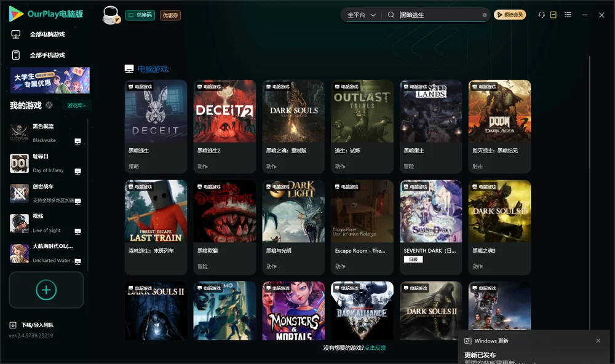Open the Line of Sight game icon

coord(19,223)
